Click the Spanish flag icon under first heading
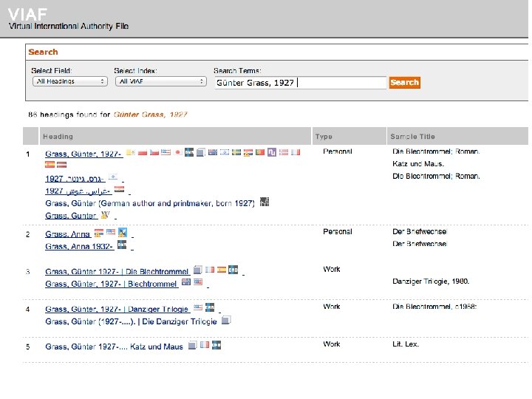 [50, 165]
